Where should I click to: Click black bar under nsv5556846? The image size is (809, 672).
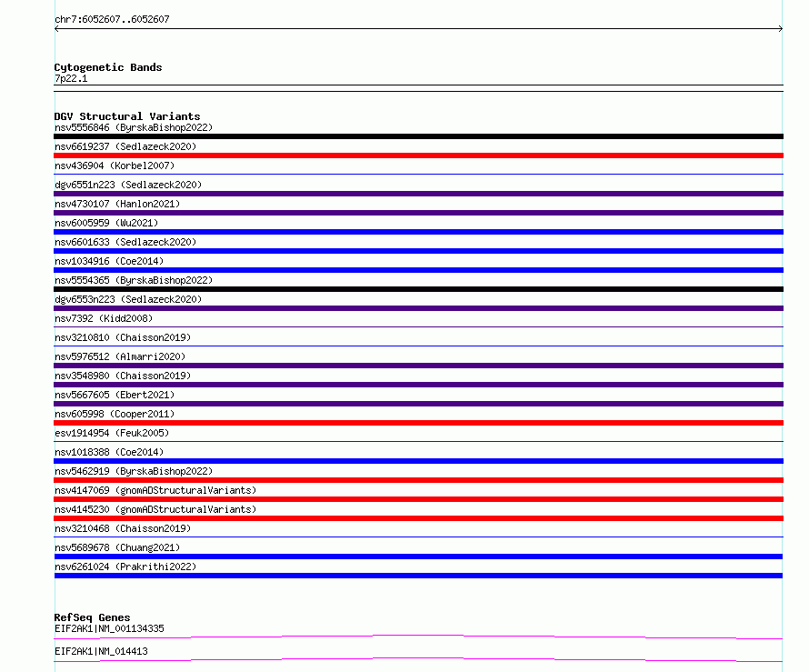(x=418, y=136)
